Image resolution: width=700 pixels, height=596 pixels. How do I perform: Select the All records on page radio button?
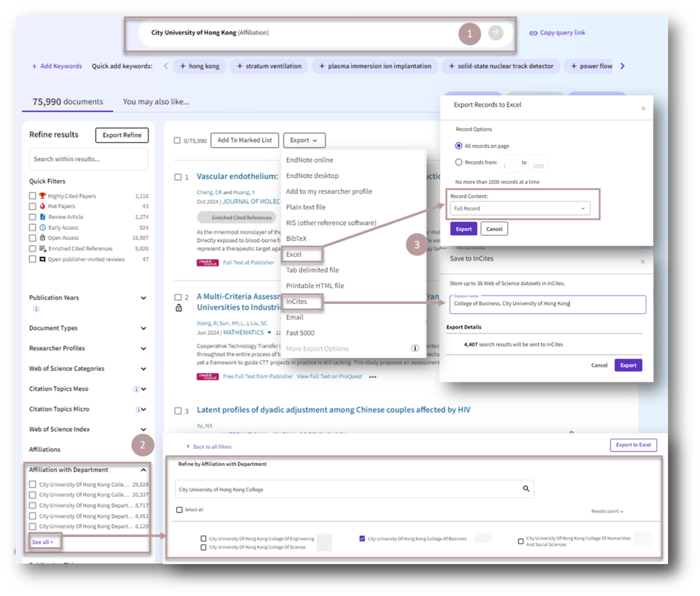pos(459,146)
